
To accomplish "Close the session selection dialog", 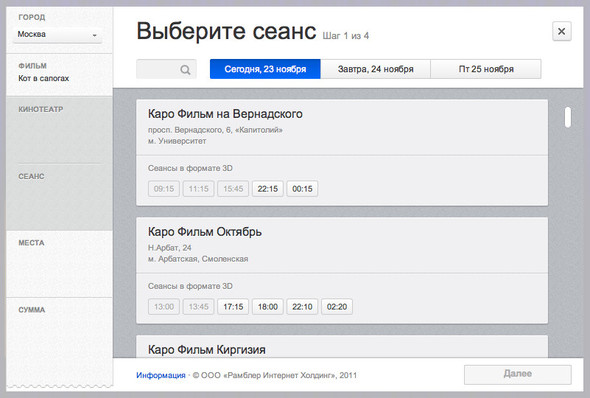I will pyautogui.click(x=561, y=31).
